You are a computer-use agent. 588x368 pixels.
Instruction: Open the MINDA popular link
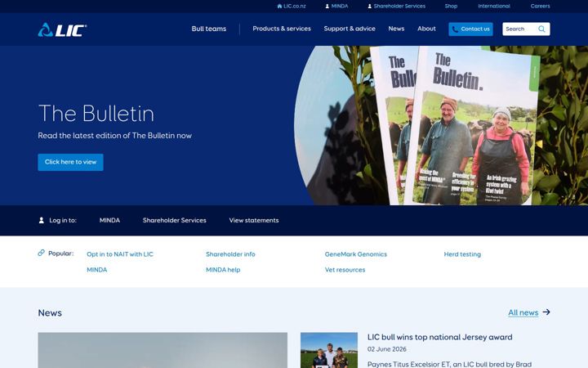pyautogui.click(x=96, y=270)
